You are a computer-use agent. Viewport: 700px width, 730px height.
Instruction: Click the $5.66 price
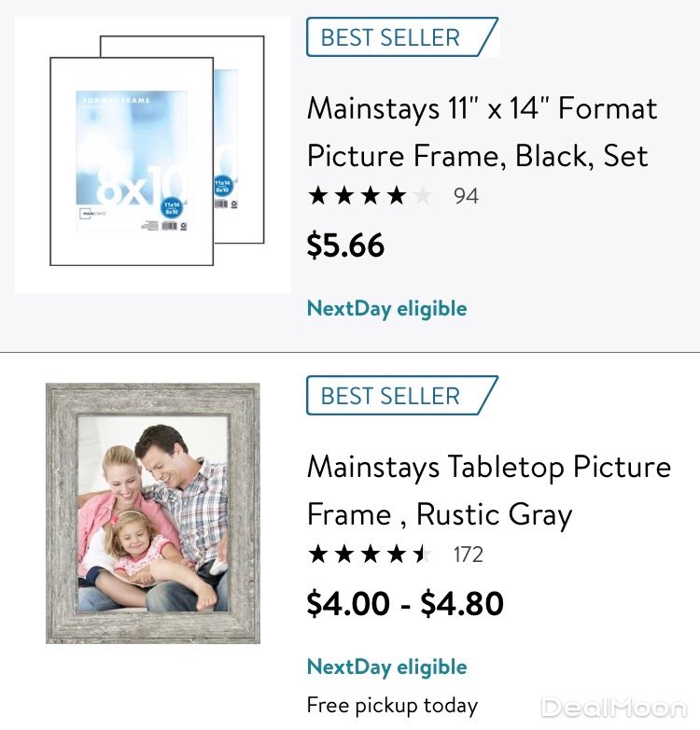point(345,245)
